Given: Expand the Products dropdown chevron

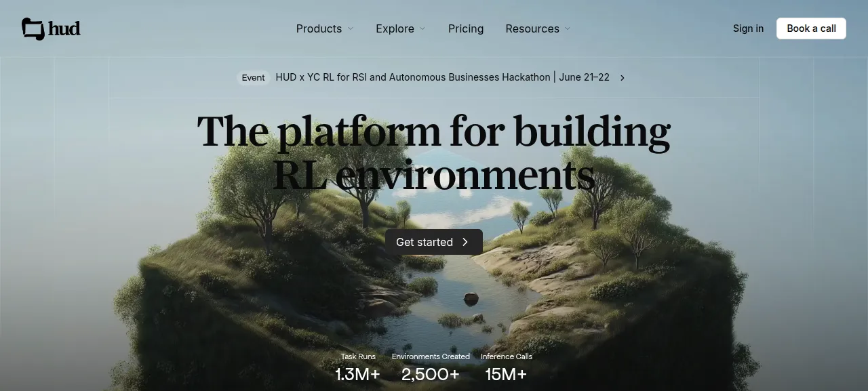Looking at the screenshot, I should pyautogui.click(x=351, y=28).
